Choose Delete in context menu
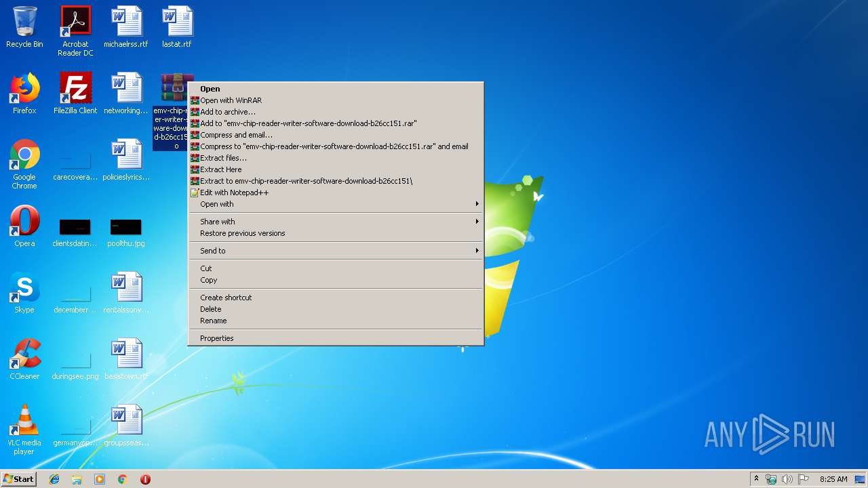 (336, 309)
